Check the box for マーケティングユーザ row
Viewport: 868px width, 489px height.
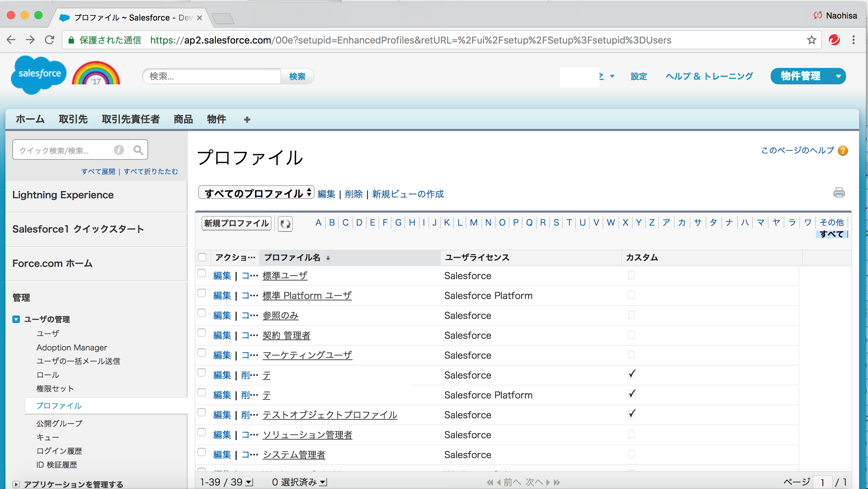[202, 353]
